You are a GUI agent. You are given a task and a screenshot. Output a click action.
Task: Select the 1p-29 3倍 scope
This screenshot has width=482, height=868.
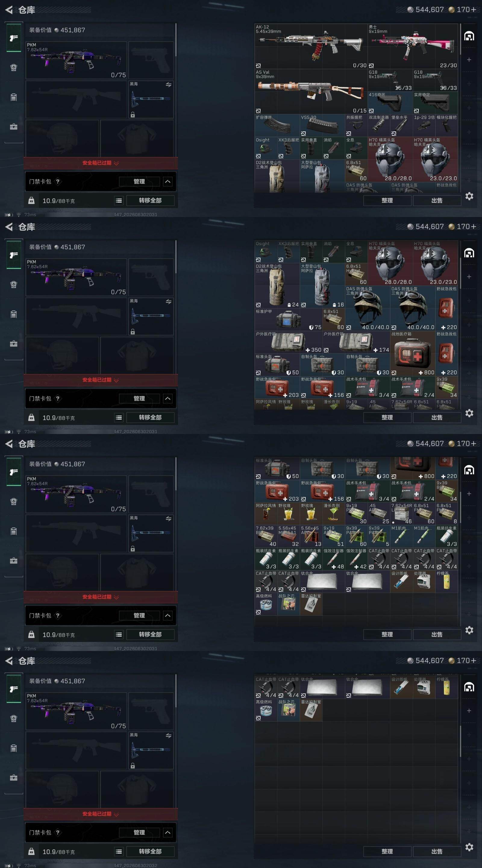click(x=424, y=125)
